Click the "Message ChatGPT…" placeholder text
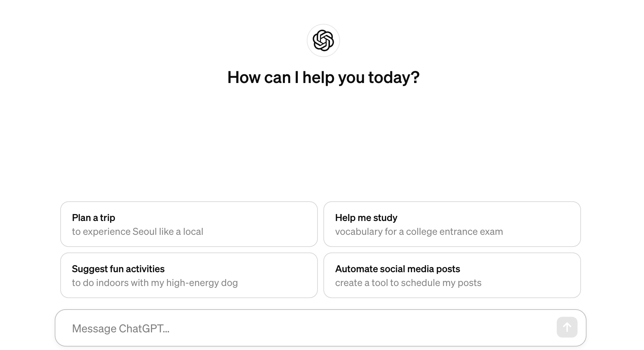 (120, 328)
